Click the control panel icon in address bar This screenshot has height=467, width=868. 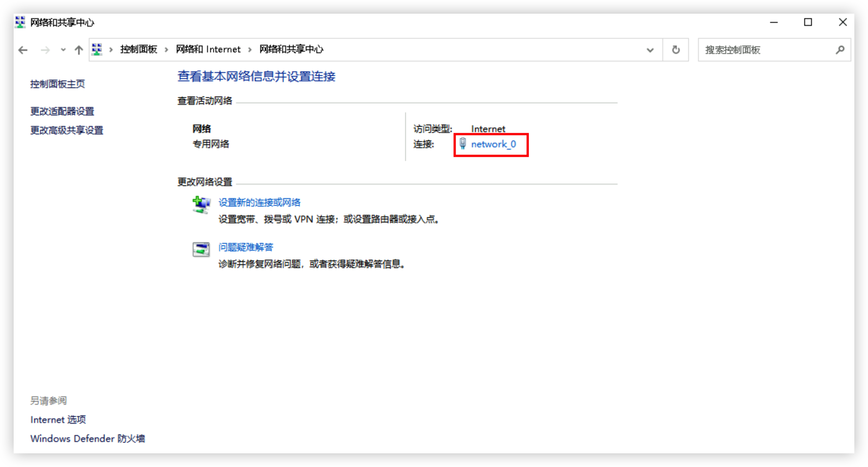coord(97,49)
